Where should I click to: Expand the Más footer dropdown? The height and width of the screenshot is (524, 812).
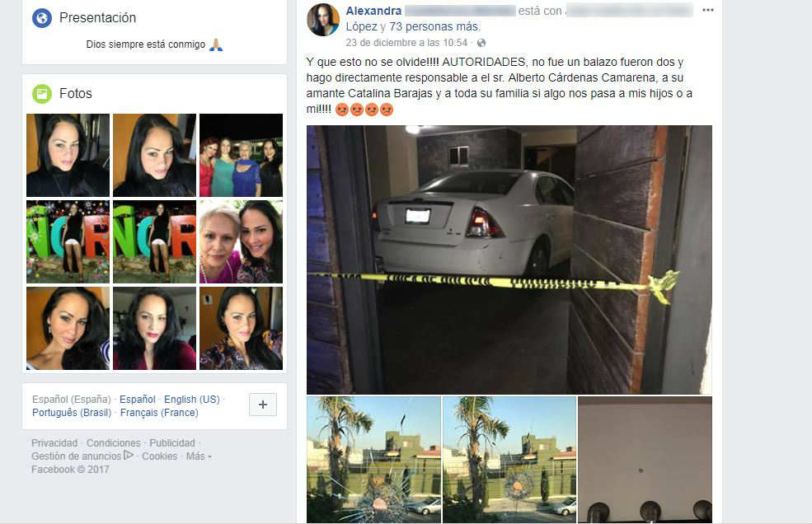point(199,456)
